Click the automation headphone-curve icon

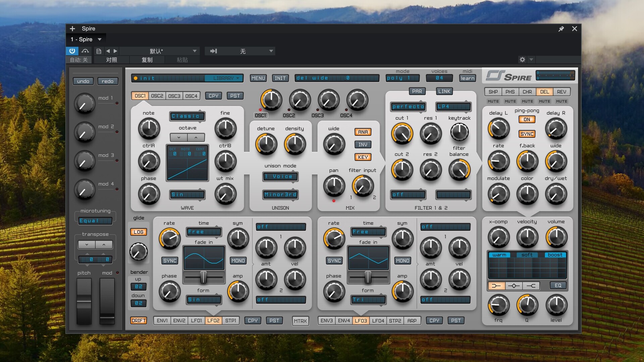[85, 51]
